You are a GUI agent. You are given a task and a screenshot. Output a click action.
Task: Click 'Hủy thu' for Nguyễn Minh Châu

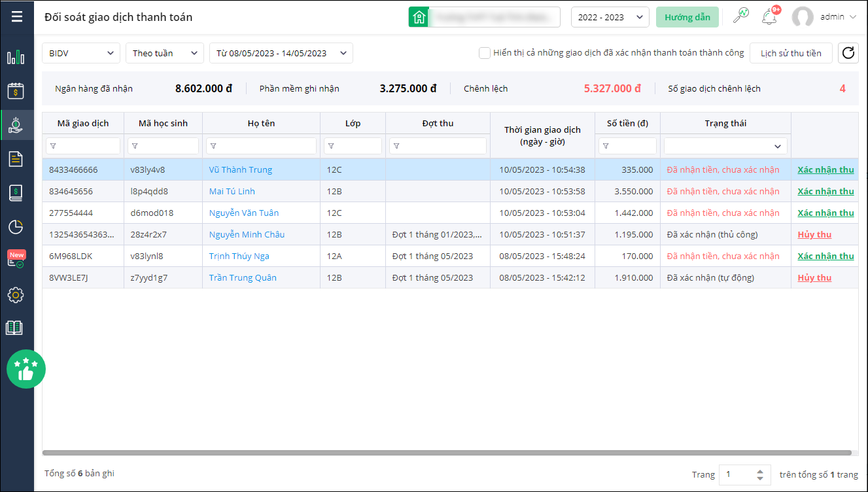tap(814, 234)
